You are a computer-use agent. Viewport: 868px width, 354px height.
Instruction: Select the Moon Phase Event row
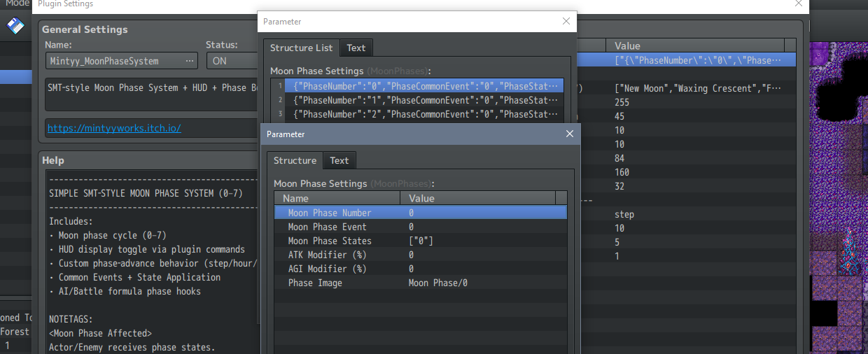click(420, 227)
